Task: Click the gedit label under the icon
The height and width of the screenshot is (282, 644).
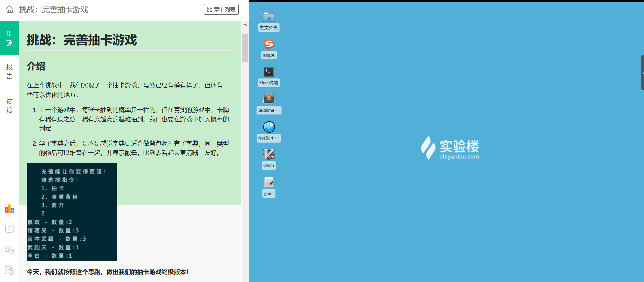Action: click(x=269, y=194)
